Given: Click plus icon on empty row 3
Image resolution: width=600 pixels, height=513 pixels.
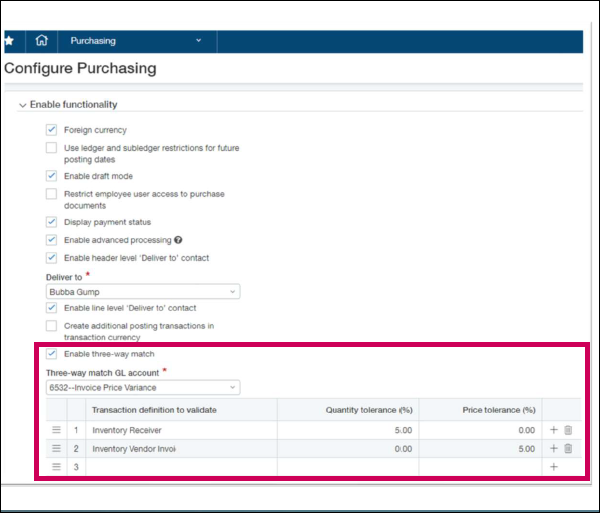Looking at the screenshot, I should tap(553, 467).
